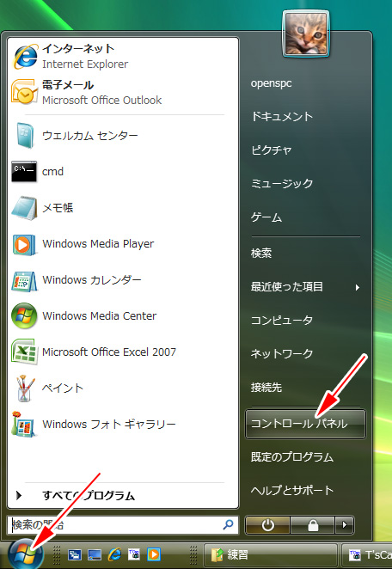Expand the shutdown options arrow
This screenshot has height=569, width=392.
click(x=344, y=525)
